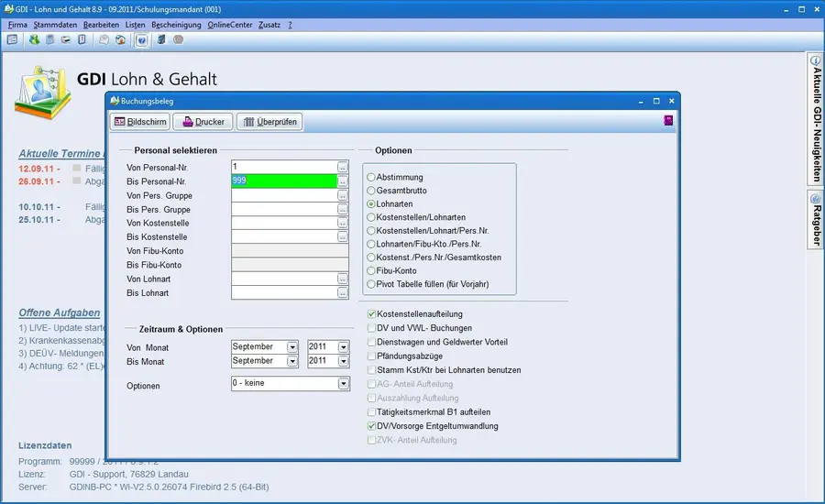Click the first toolbar icon below Firma

[12, 40]
